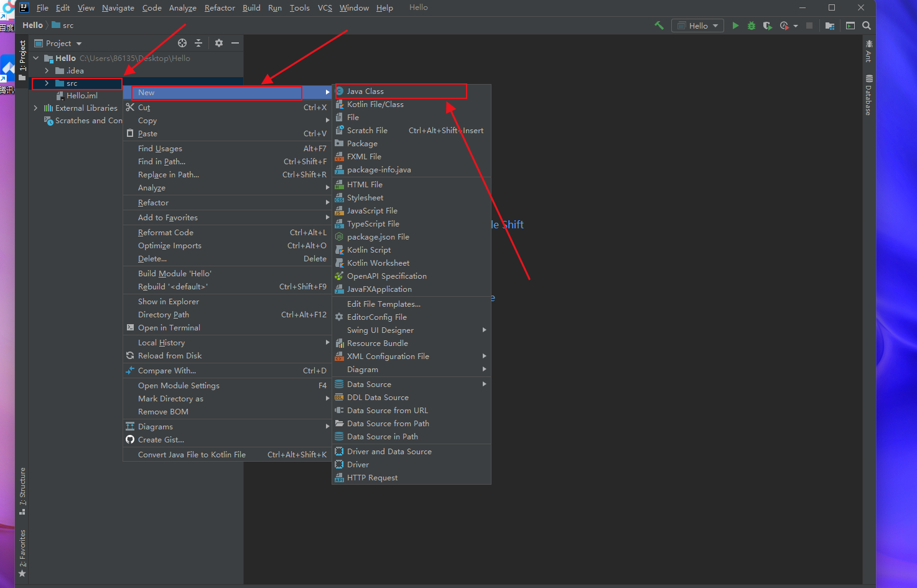Start debugging with the bug icon
The image size is (917, 588).
[x=752, y=26]
